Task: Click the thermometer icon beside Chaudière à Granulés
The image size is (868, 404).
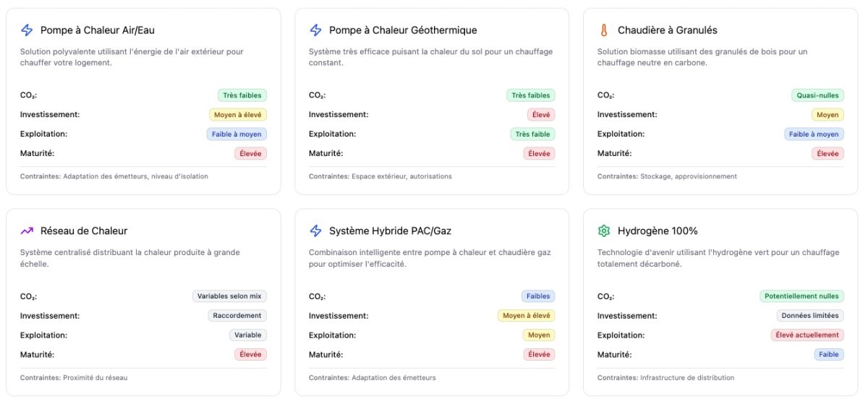Action: tap(604, 30)
